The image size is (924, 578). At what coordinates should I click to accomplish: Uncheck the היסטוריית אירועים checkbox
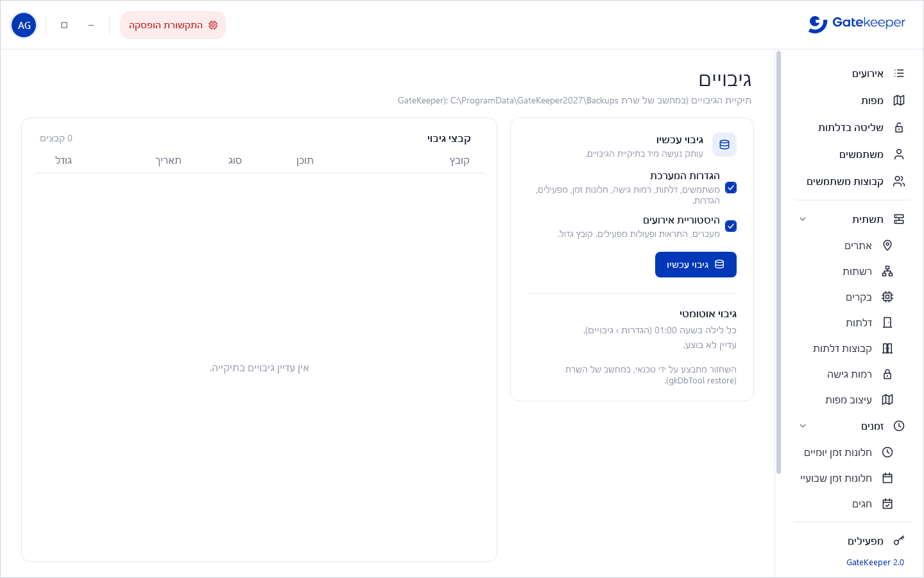731,226
